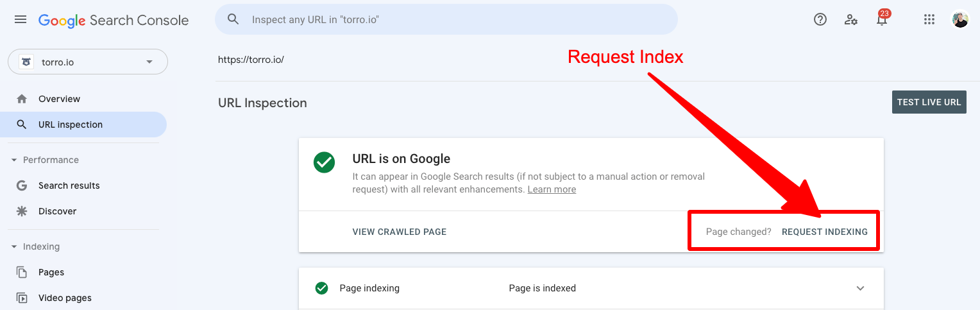
Task: Click the TEST LIVE URL button
Action: click(929, 103)
